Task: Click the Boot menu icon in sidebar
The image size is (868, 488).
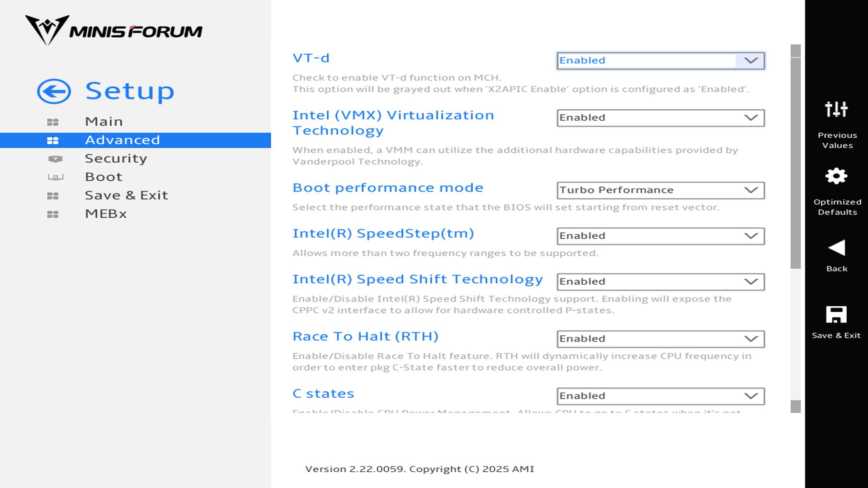Action: click(x=55, y=177)
